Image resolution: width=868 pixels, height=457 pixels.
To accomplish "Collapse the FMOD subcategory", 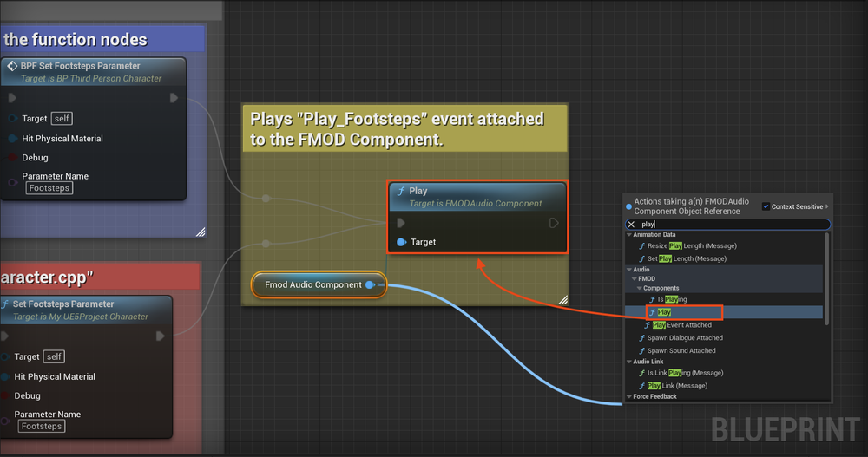I will (x=635, y=279).
